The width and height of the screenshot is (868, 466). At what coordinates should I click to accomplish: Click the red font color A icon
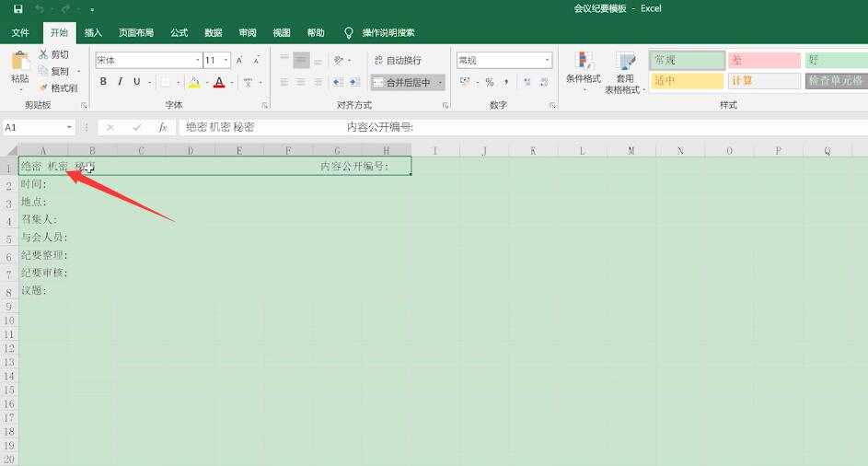point(219,82)
